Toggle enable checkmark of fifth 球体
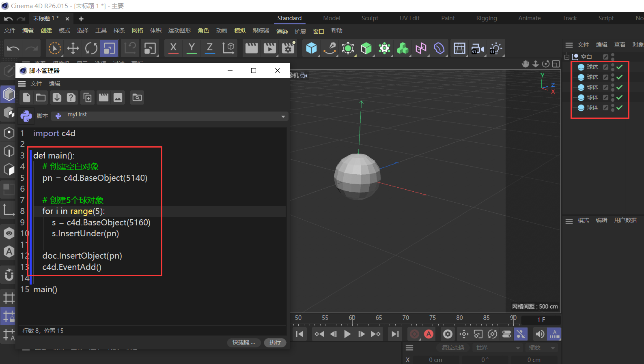This screenshot has width=644, height=364. pyautogui.click(x=619, y=107)
